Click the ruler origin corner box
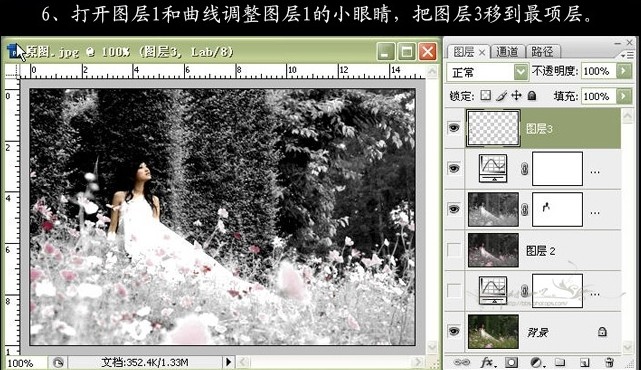The height and width of the screenshot is (370, 641). [12, 71]
